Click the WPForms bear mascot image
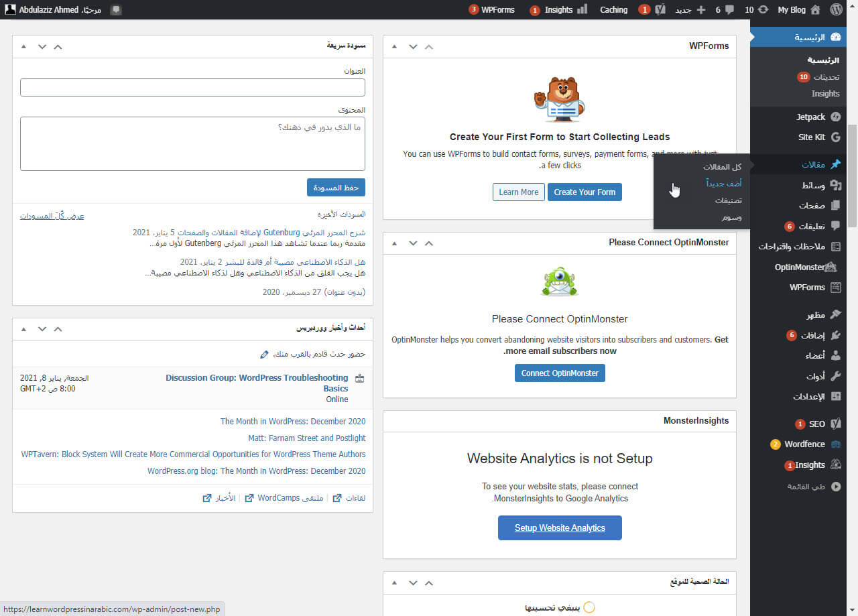This screenshot has width=858, height=616. coord(559,99)
